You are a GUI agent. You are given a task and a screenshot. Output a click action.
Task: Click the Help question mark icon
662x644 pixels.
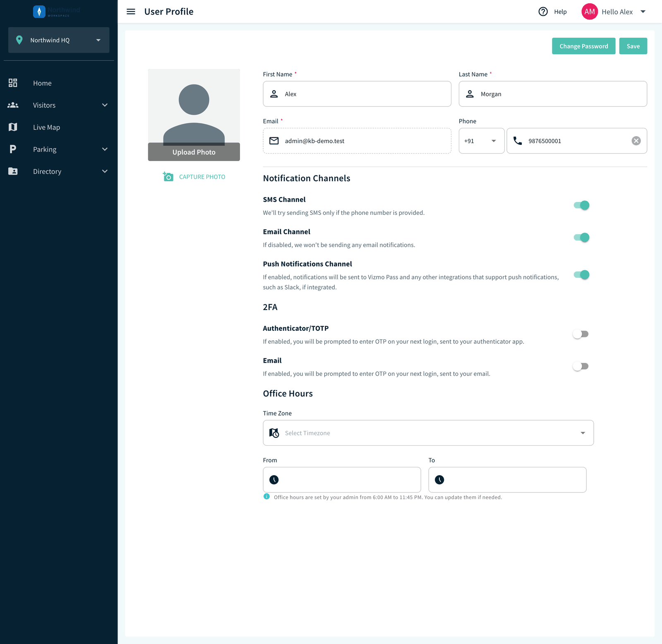coord(543,12)
